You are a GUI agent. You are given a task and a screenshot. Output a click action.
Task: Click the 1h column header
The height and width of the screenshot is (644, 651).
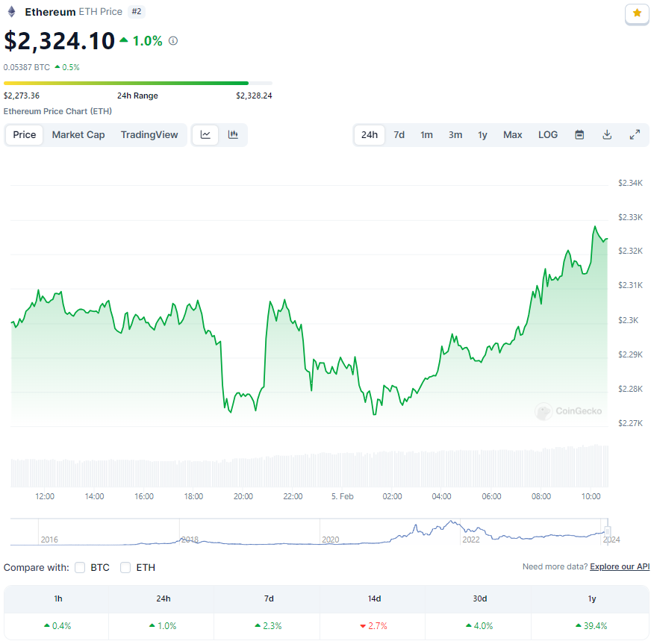[58, 598]
